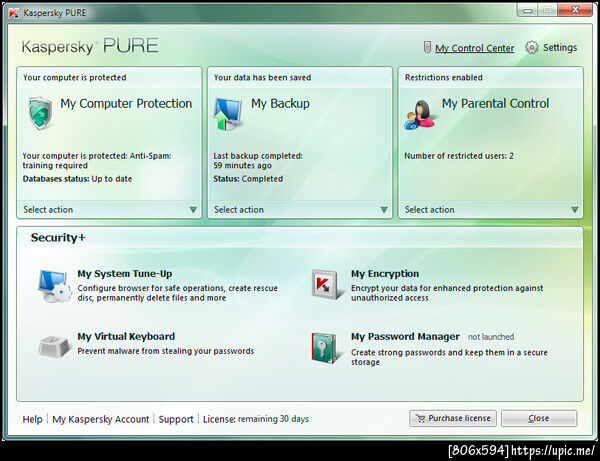Click 'Number of restricted users: 2' text

point(459,156)
